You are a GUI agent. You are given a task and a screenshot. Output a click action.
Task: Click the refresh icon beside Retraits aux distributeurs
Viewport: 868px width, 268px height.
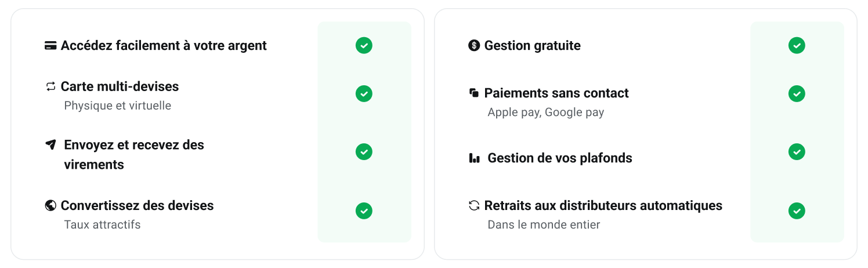click(474, 205)
